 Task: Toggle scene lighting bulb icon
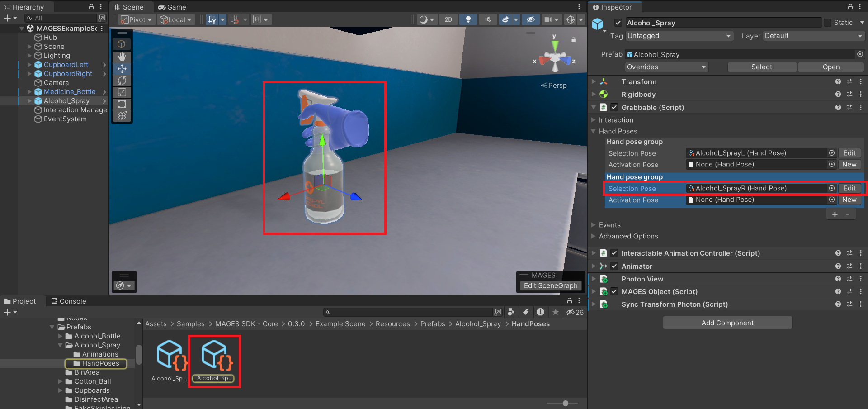coord(468,19)
